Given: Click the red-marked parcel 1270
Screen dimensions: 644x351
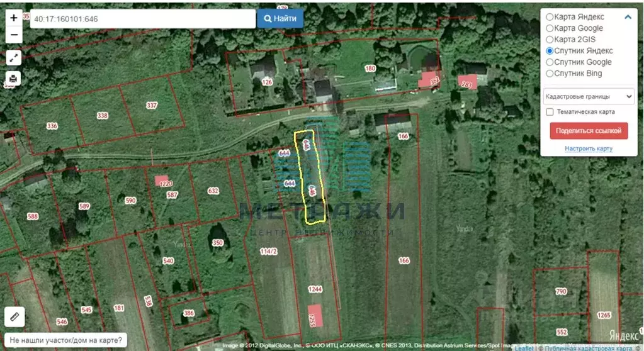Looking at the screenshot, I should [163, 182].
